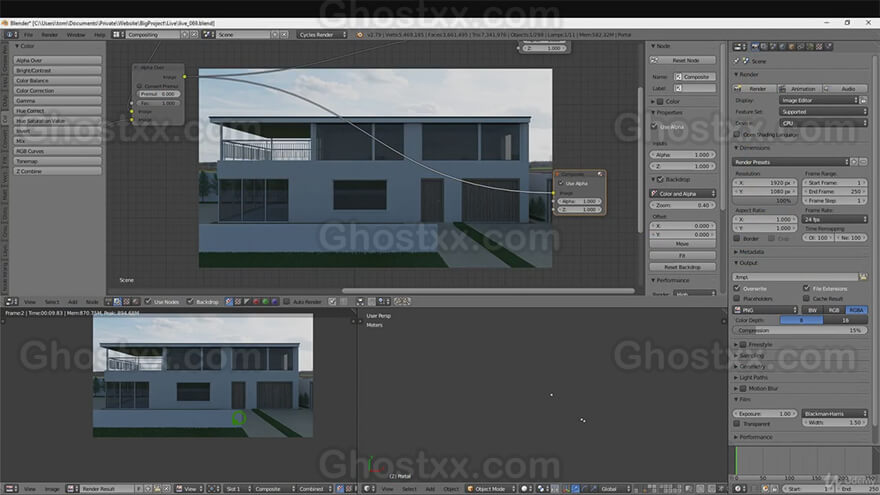The height and width of the screenshot is (495, 880).
Task: Enable Open Shading Language checkbox
Action: tap(737, 135)
